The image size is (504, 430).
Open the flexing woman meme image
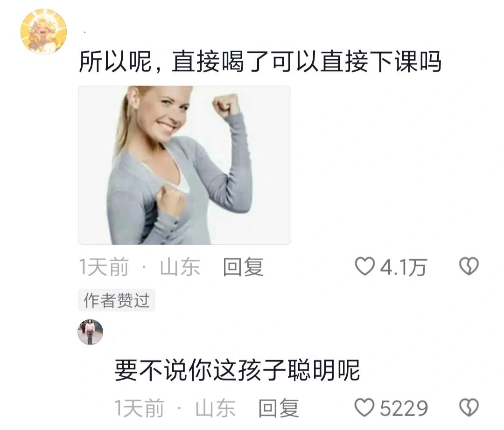pyautogui.click(x=184, y=165)
